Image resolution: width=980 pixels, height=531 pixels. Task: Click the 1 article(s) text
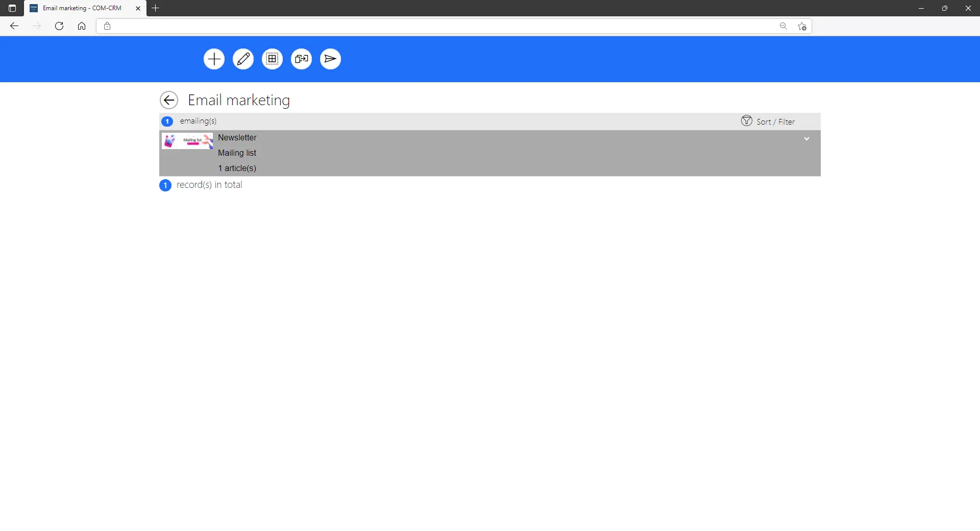tap(237, 168)
